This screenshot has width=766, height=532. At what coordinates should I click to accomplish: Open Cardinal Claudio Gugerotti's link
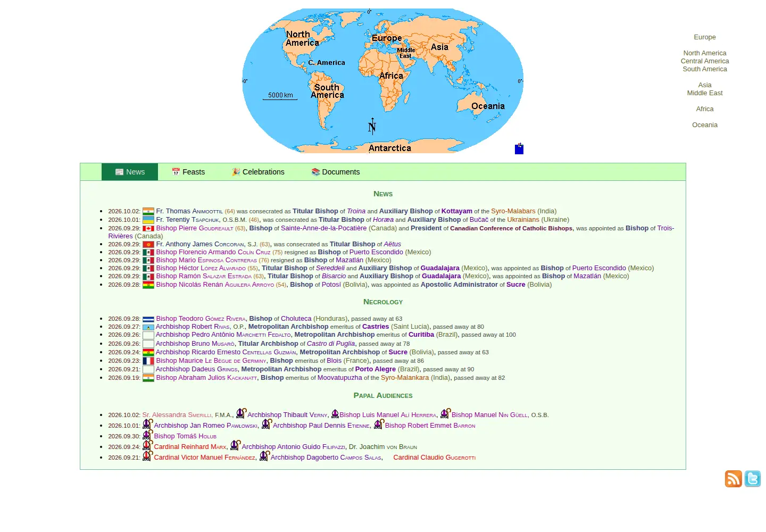(434, 458)
